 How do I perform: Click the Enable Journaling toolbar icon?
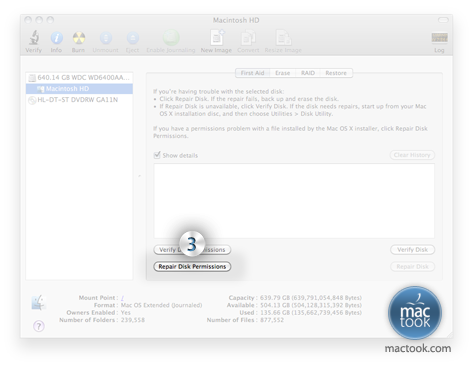(171, 38)
